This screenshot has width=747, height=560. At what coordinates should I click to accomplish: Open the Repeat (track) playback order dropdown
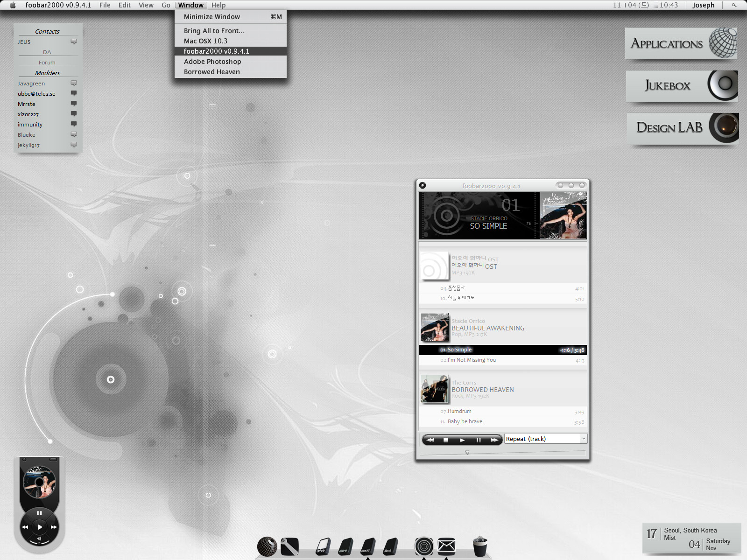(x=545, y=439)
